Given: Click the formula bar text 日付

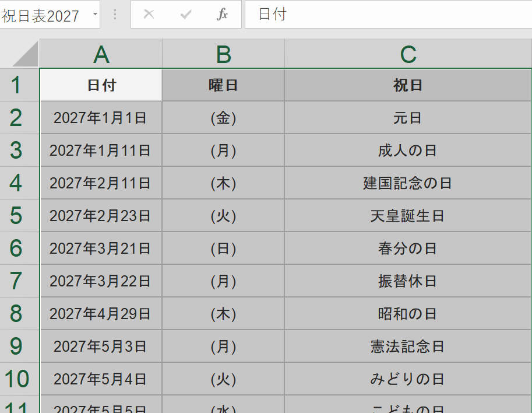Looking at the screenshot, I should click(x=273, y=15).
